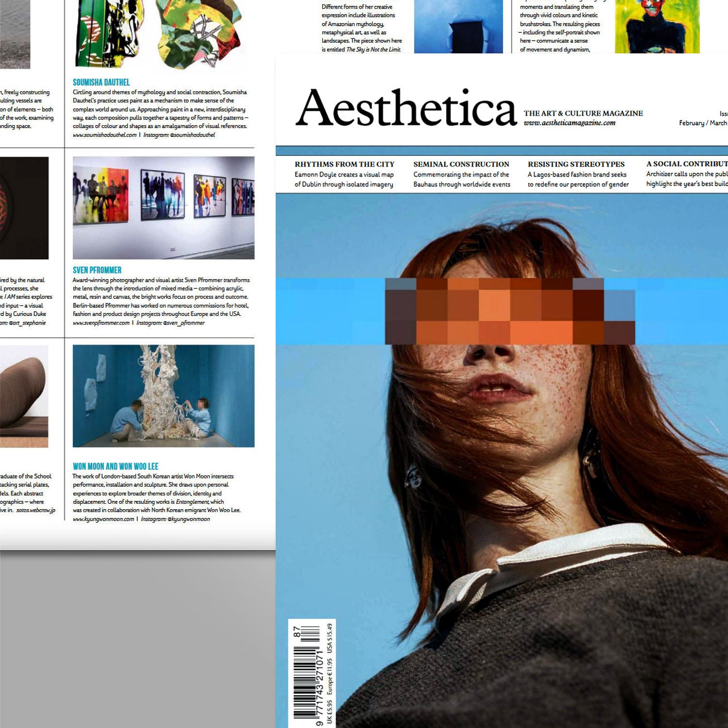Click the 'SOUMISHA DAUTHEL' artist heading
Screen dimensions: 728x728
click(101, 83)
